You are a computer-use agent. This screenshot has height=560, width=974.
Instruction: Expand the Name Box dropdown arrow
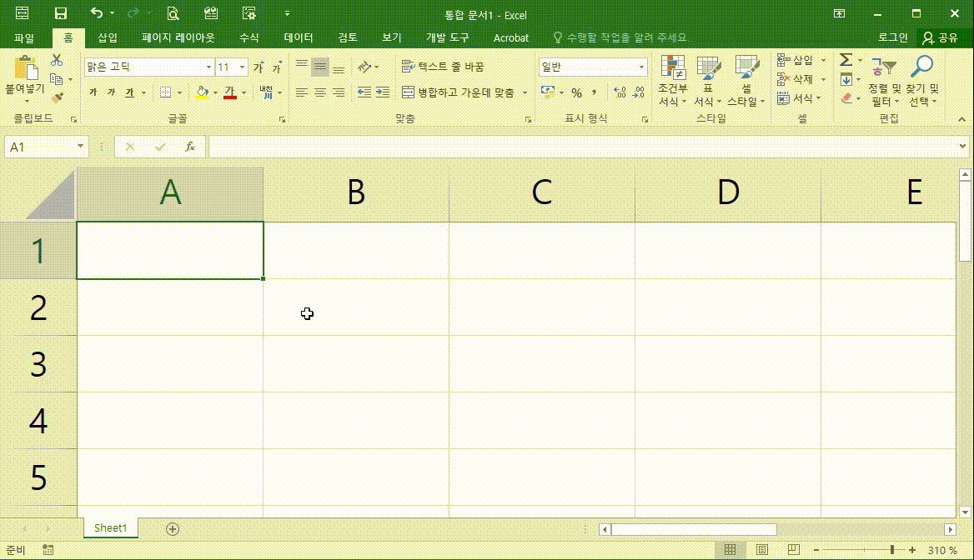tap(80, 147)
